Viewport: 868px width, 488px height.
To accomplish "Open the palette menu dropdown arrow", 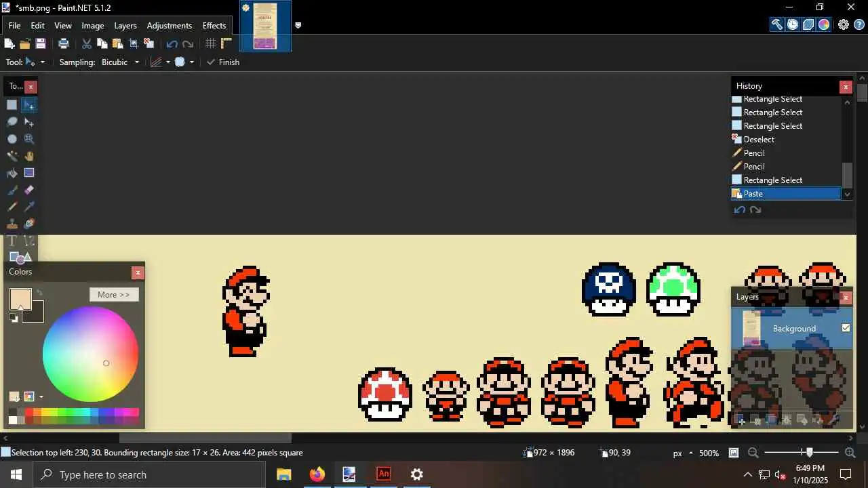I will [41, 397].
